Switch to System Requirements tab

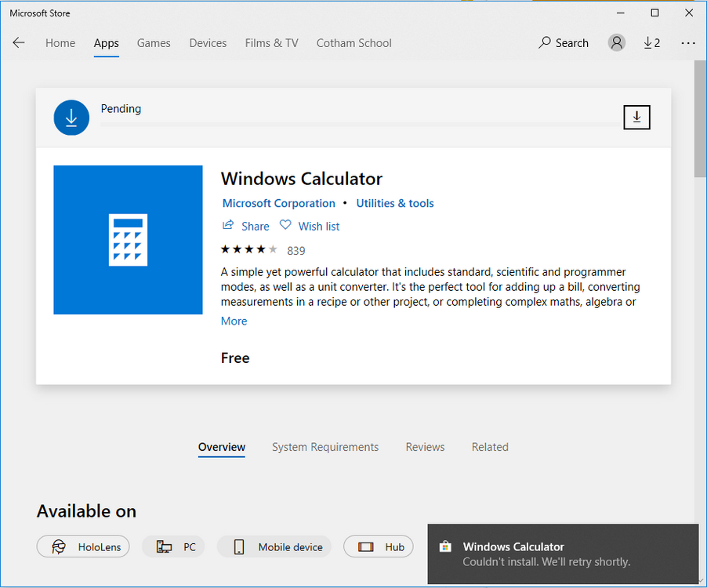pyautogui.click(x=325, y=447)
